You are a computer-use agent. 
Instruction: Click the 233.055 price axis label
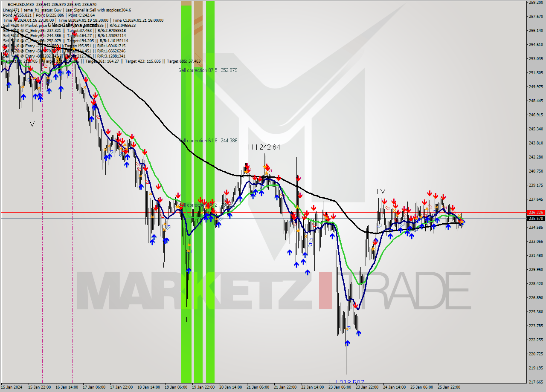click(536, 242)
